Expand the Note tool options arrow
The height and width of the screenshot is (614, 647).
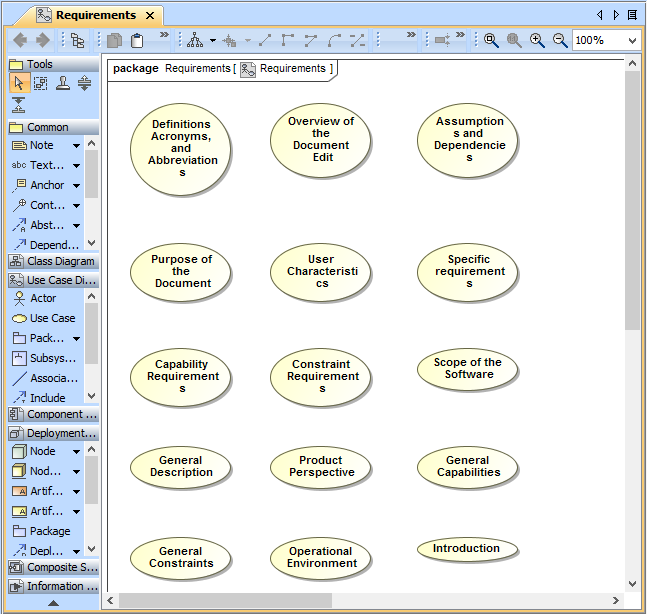76,146
